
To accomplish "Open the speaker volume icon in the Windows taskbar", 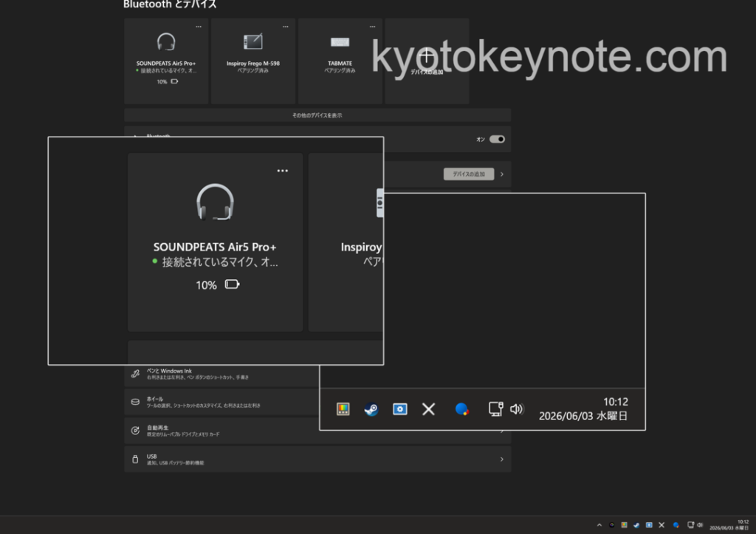I will pos(700,525).
